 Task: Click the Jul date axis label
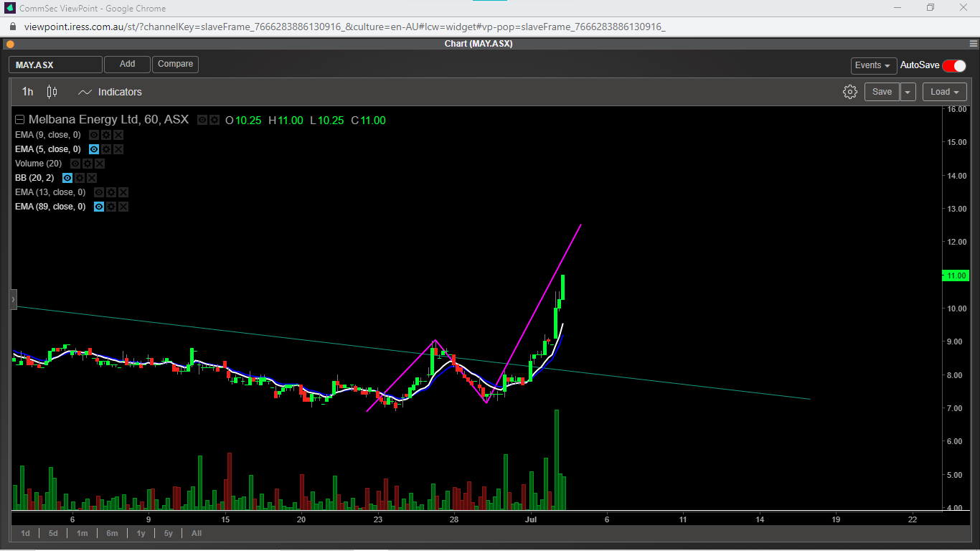tap(531, 519)
